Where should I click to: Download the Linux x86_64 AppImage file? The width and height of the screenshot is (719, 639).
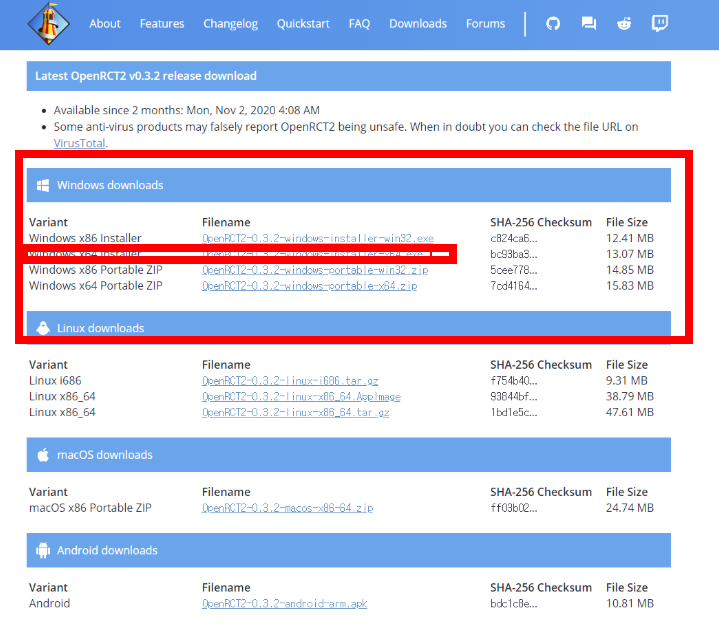coord(301,397)
